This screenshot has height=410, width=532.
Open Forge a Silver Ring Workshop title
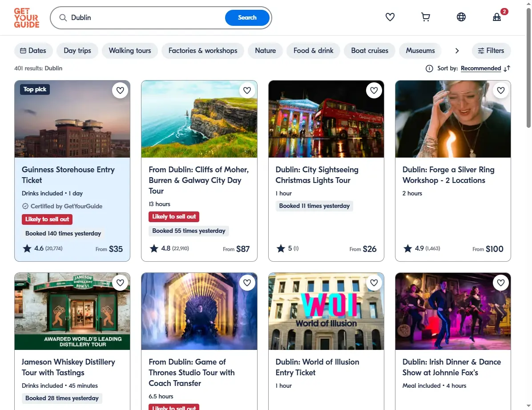[448, 175]
